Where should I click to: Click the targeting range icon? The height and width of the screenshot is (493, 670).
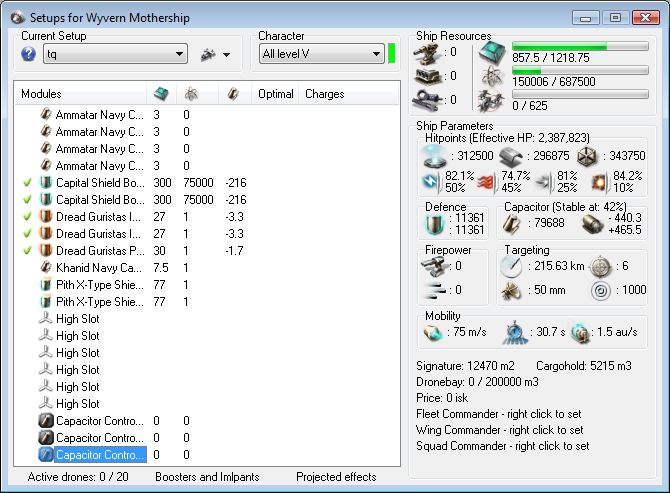[511, 266]
